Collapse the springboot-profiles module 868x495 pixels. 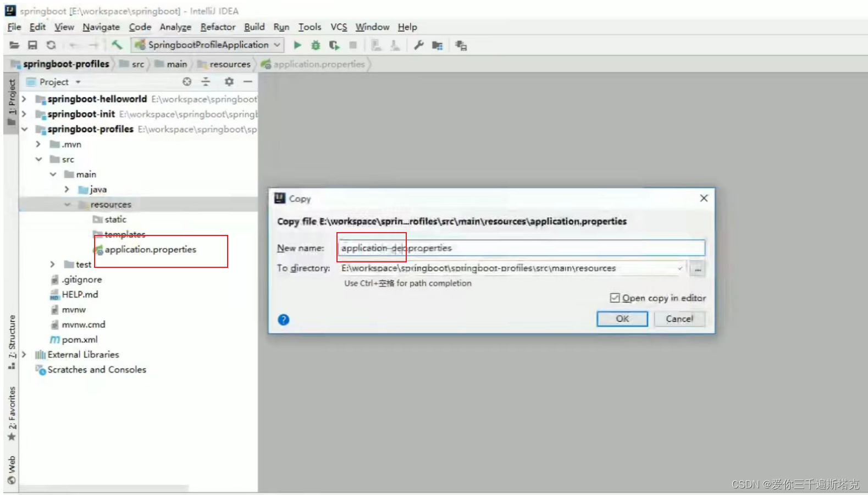point(24,129)
